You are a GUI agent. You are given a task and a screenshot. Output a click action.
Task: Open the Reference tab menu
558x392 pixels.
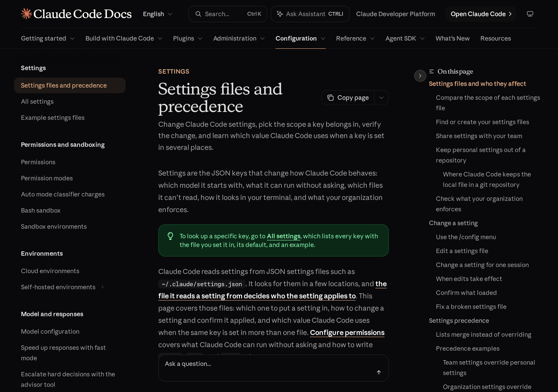tap(355, 38)
